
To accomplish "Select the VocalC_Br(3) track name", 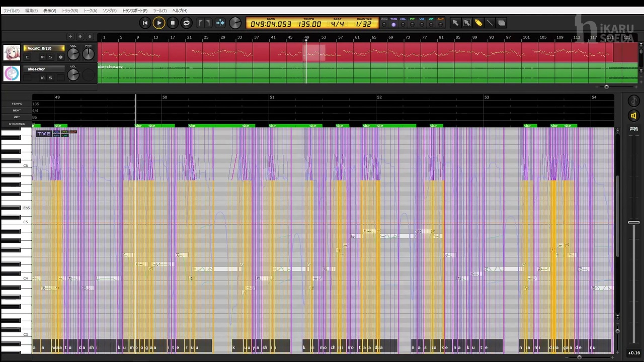I will point(44,48).
